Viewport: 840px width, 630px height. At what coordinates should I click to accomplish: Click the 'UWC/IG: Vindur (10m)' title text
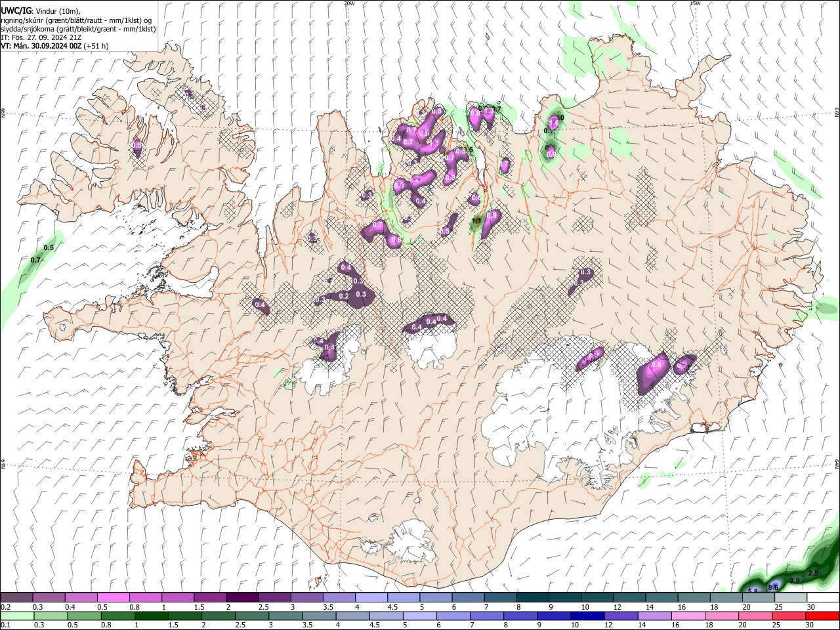[x=41, y=10]
